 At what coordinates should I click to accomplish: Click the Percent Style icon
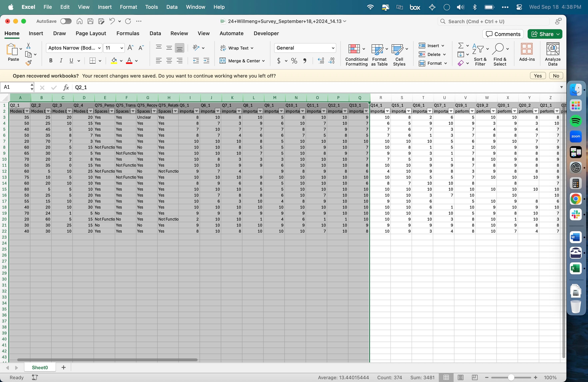point(294,61)
